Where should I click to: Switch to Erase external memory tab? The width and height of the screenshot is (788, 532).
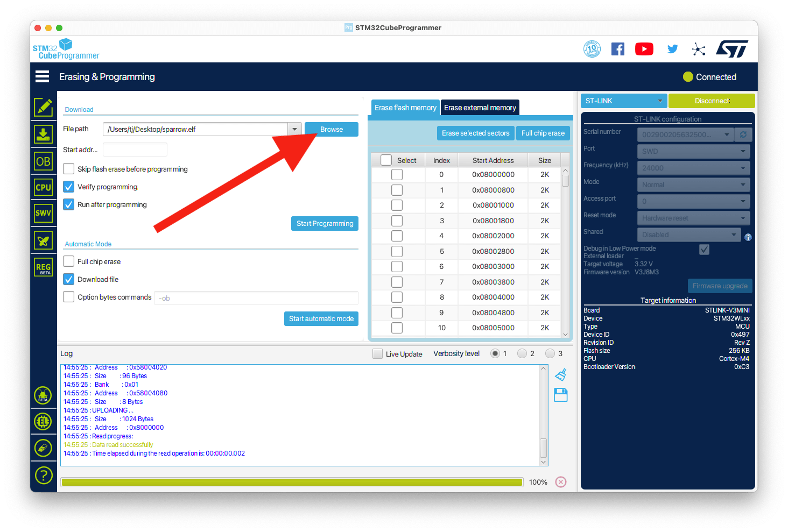coord(480,108)
